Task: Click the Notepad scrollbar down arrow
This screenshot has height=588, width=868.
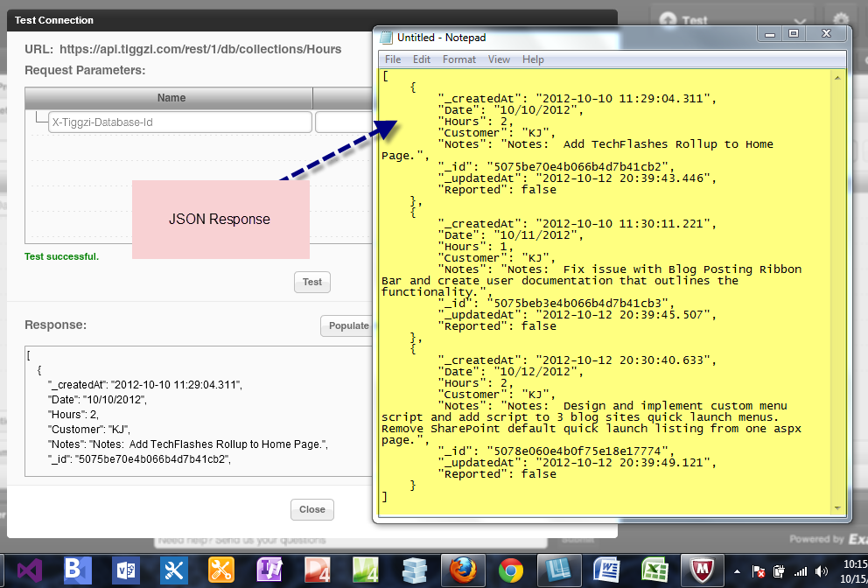Action: coord(837,508)
